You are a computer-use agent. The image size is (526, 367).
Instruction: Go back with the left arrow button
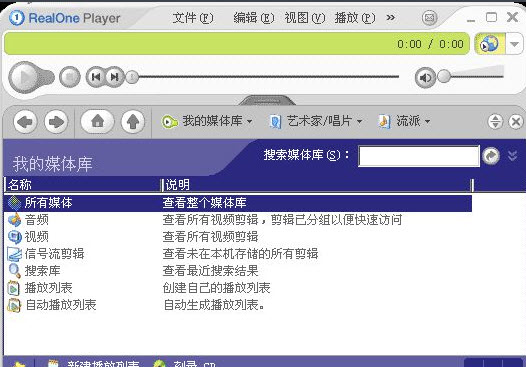click(x=25, y=121)
